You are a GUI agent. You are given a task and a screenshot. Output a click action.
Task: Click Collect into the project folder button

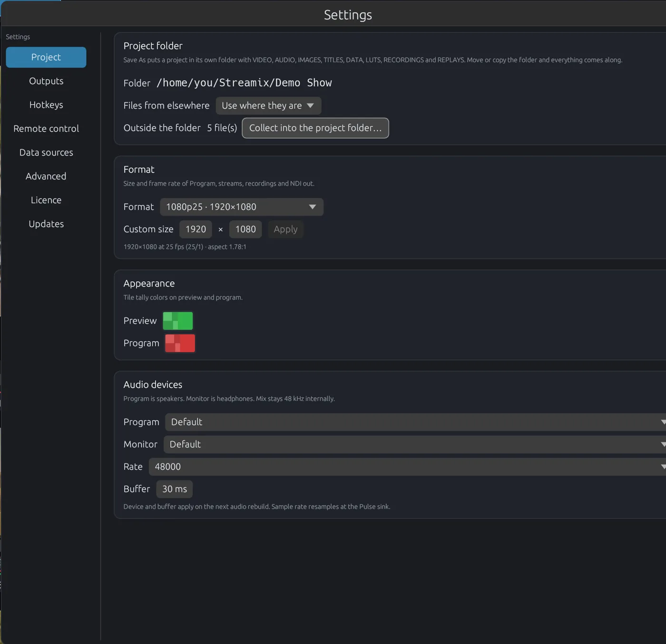315,128
